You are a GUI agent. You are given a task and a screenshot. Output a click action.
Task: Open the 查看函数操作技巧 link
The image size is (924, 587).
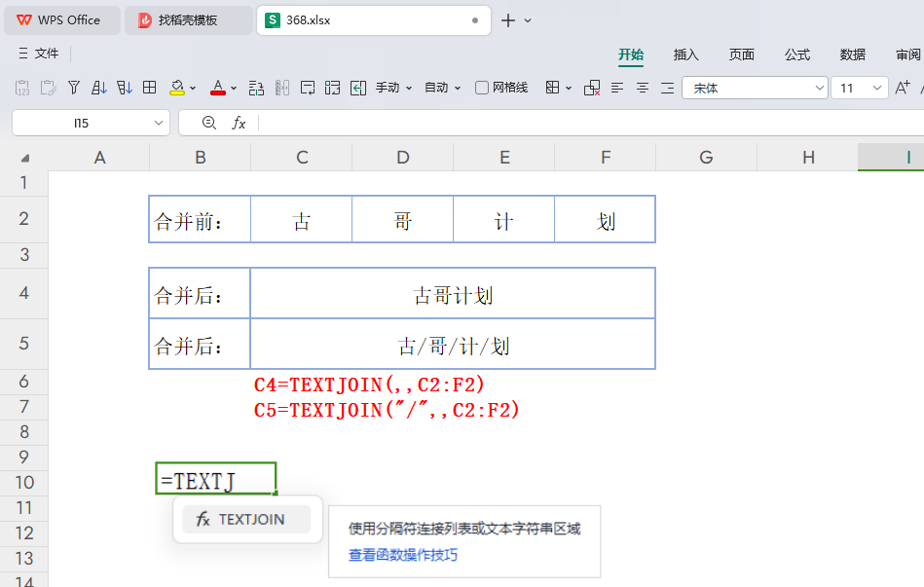[x=403, y=555]
